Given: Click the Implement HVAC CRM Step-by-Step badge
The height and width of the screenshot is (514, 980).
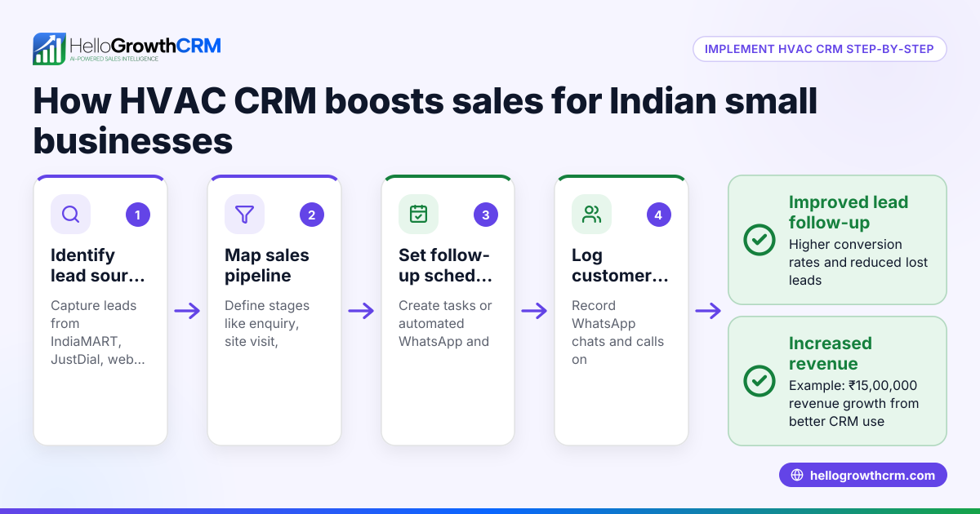Looking at the screenshot, I should point(819,49).
